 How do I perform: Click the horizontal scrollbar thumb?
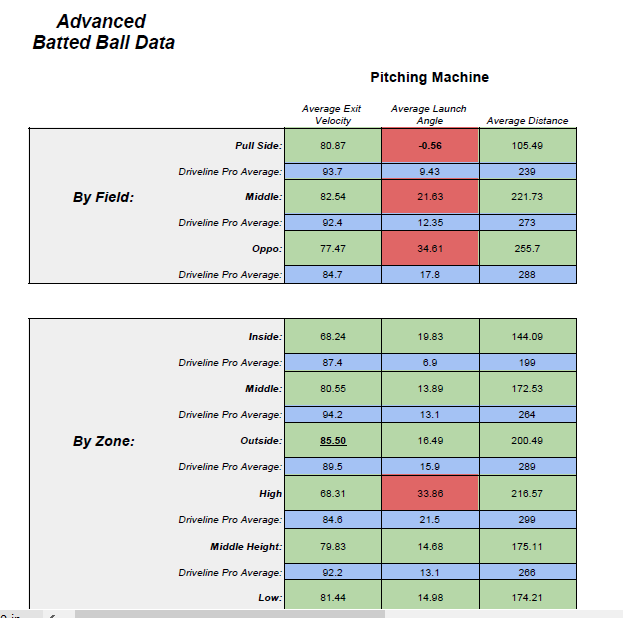pos(230,614)
